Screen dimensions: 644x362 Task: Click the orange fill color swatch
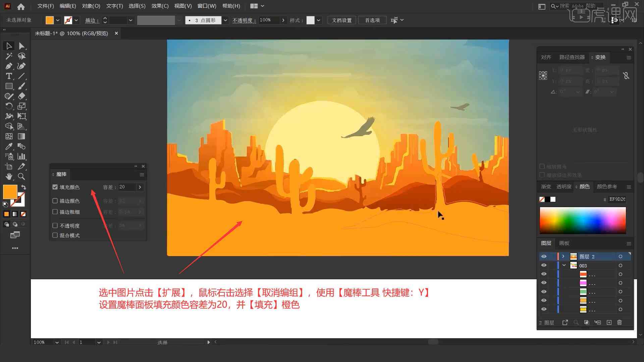pos(10,191)
